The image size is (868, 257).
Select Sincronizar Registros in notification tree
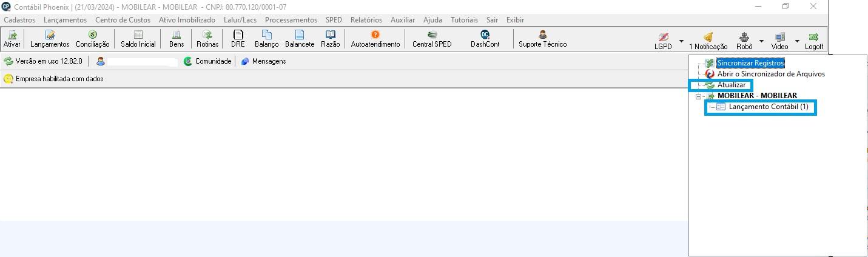pyautogui.click(x=750, y=63)
